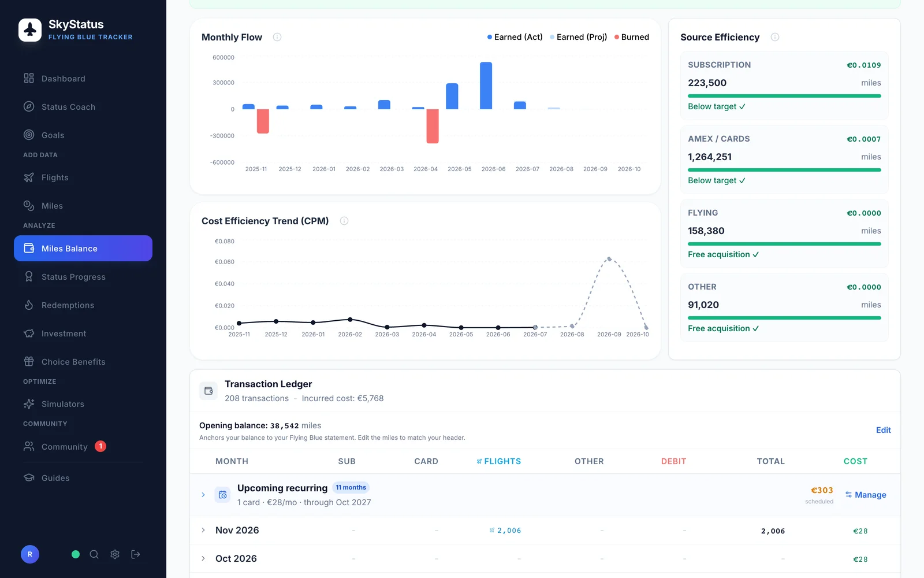This screenshot has height=578, width=924.
Task: Open the Miles data entry page
Action: click(83, 206)
